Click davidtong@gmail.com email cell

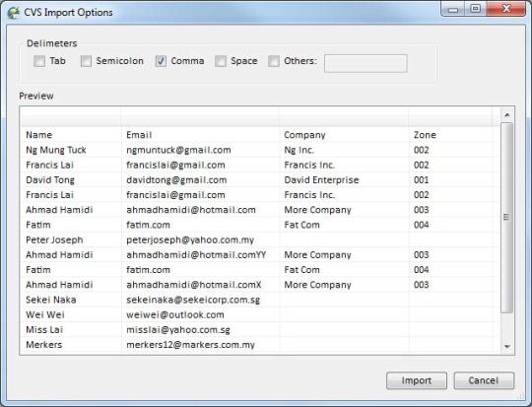[x=201, y=180]
